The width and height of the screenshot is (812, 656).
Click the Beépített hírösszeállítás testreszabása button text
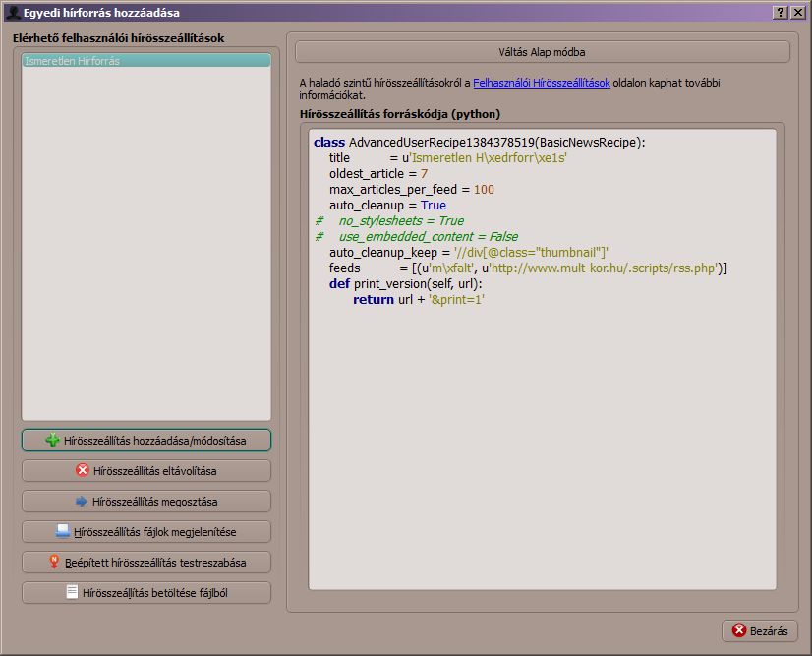point(155,563)
